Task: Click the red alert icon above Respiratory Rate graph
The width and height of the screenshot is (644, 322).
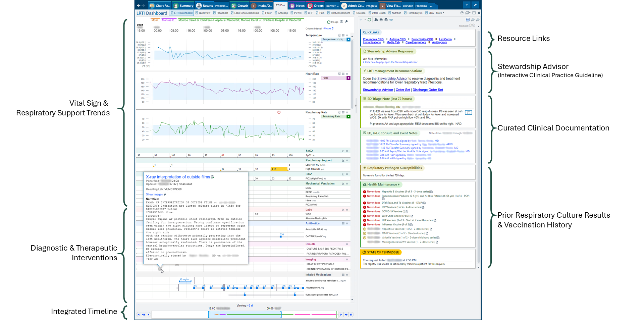Action: (x=279, y=112)
